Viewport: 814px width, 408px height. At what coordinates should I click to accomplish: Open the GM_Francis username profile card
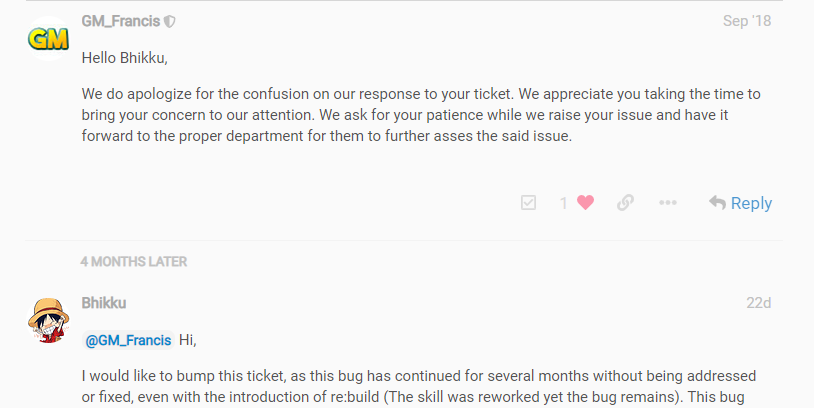[x=120, y=21]
